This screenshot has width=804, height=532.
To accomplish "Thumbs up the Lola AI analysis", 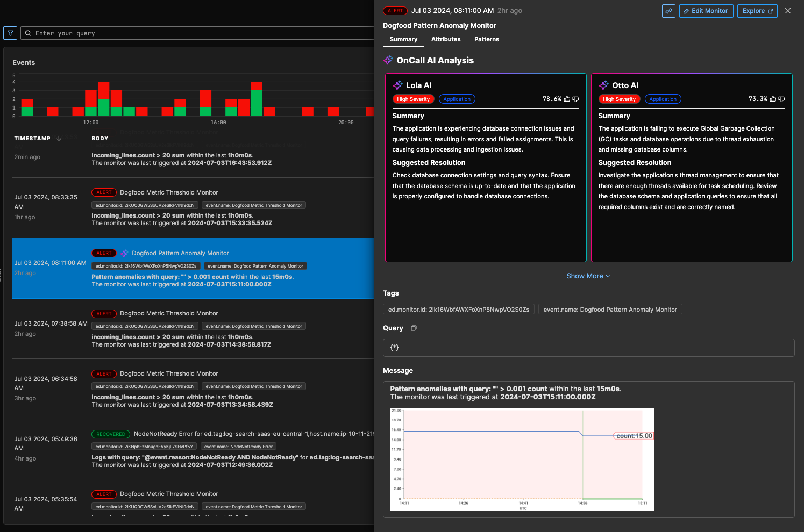I will (x=567, y=99).
